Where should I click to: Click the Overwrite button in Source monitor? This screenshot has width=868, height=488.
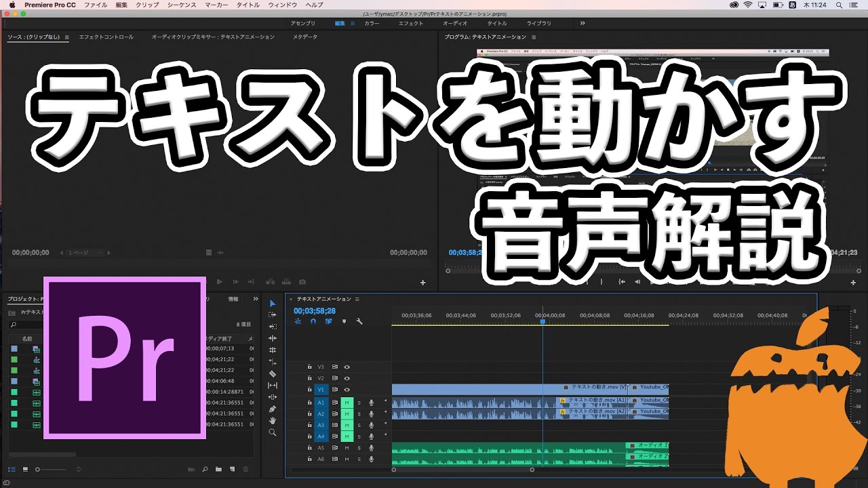tap(285, 281)
